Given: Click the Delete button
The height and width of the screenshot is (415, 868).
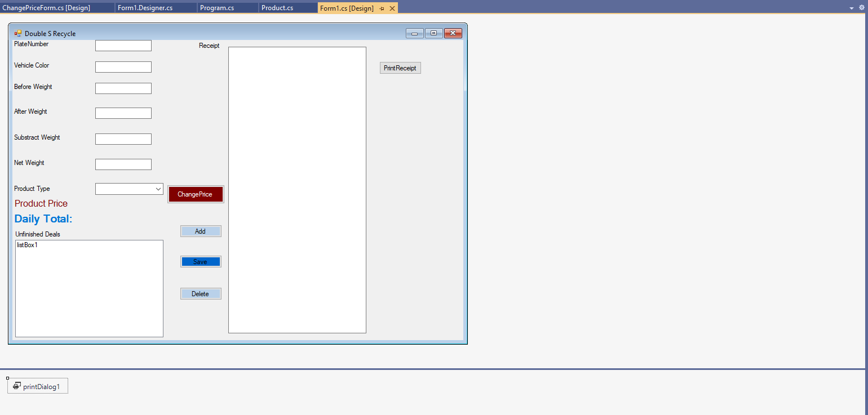Looking at the screenshot, I should [201, 293].
